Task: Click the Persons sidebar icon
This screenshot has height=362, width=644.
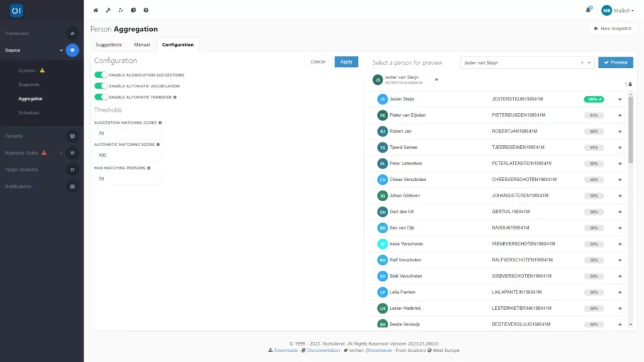Action: pos(72,136)
